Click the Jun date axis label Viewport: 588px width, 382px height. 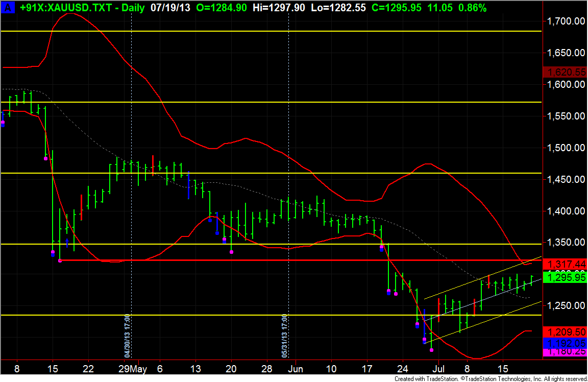[x=296, y=369]
